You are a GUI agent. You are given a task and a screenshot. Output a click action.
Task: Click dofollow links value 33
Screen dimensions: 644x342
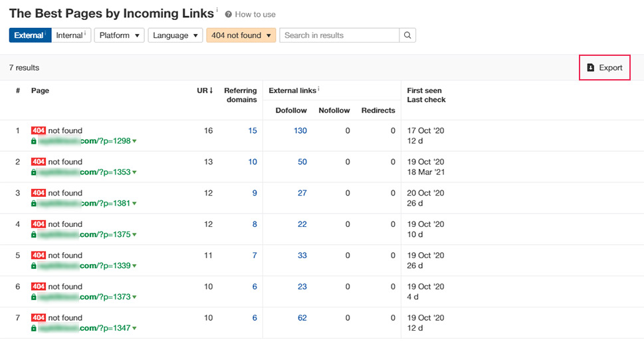click(302, 256)
